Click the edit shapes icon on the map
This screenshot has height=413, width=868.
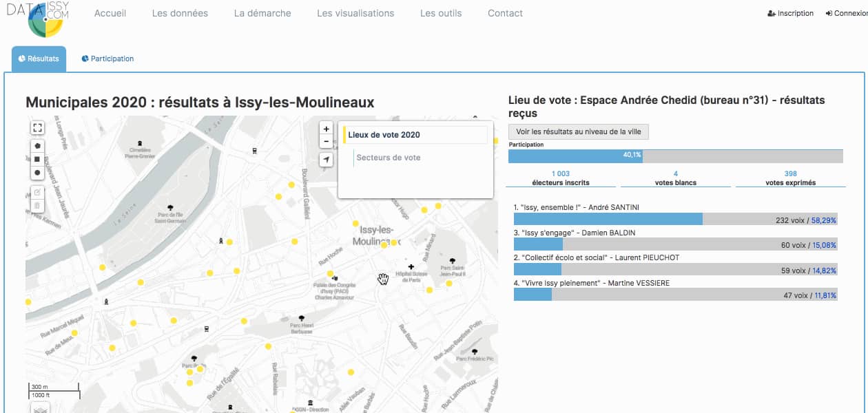[x=37, y=192]
